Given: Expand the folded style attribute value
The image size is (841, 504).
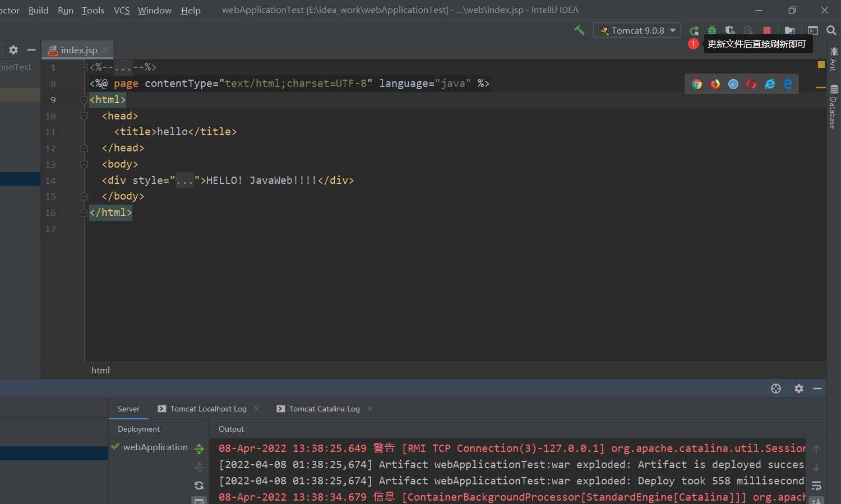Looking at the screenshot, I should pyautogui.click(x=184, y=181).
